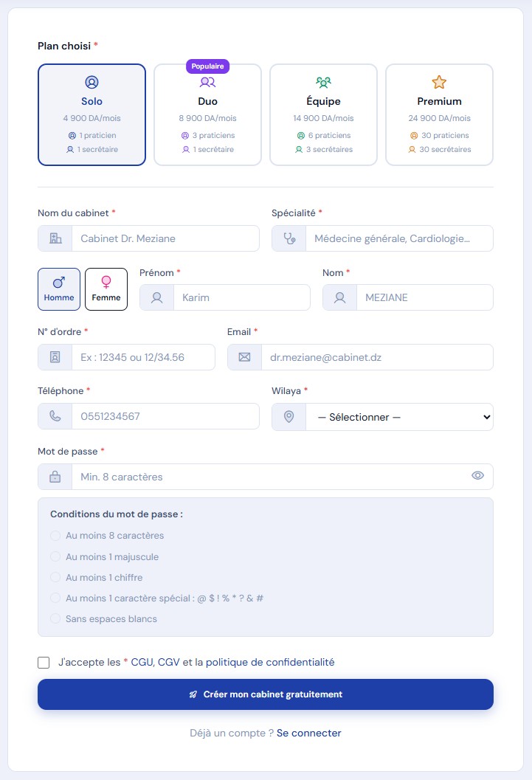The height and width of the screenshot is (780, 532).
Task: Click secretary icon beside '30 secrétaires'
Action: pos(412,149)
